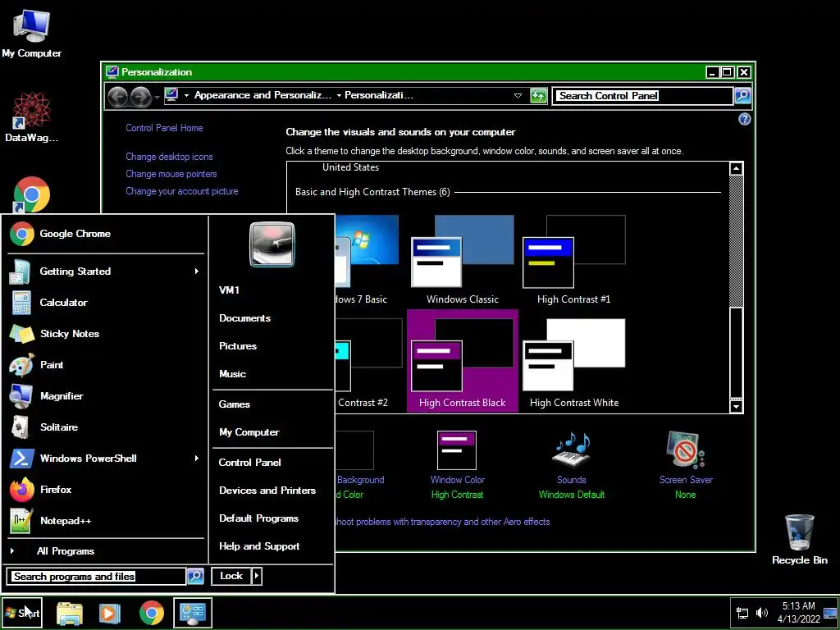The height and width of the screenshot is (630, 840).
Task: Open address bar history dropdown
Action: tap(518, 96)
